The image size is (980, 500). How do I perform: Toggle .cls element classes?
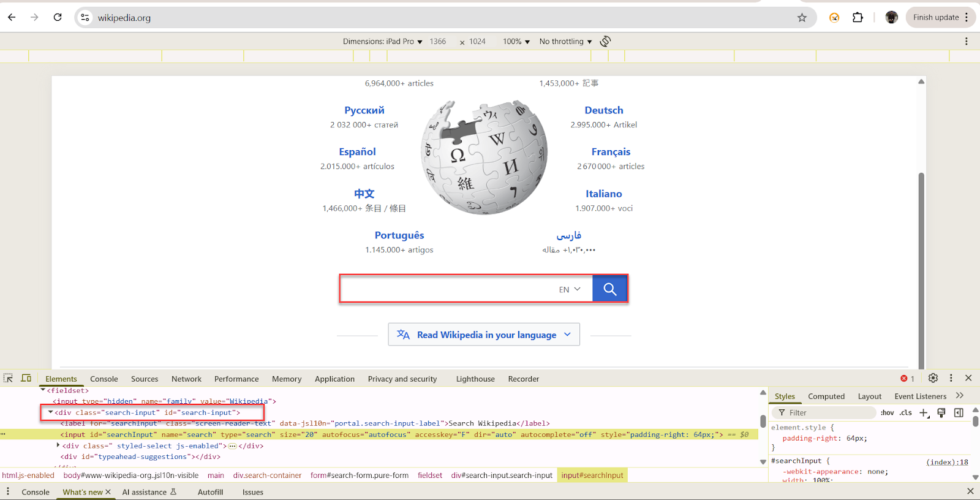coord(905,413)
